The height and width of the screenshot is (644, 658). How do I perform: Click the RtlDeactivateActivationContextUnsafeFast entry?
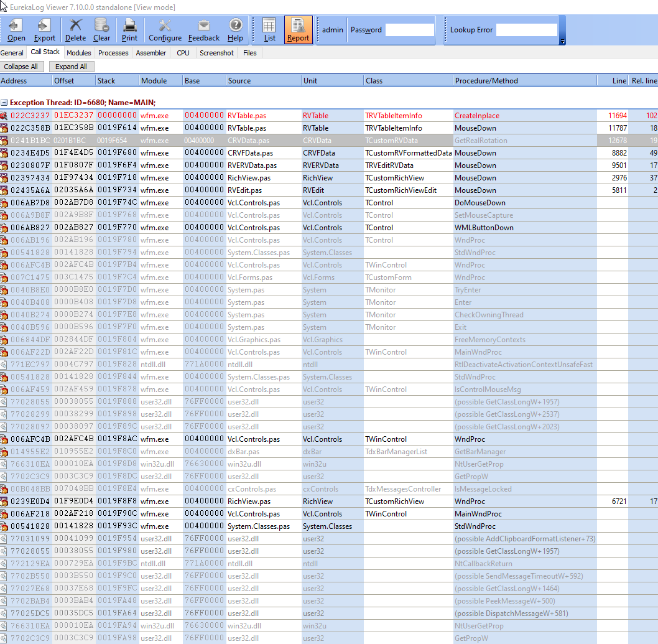point(523,365)
